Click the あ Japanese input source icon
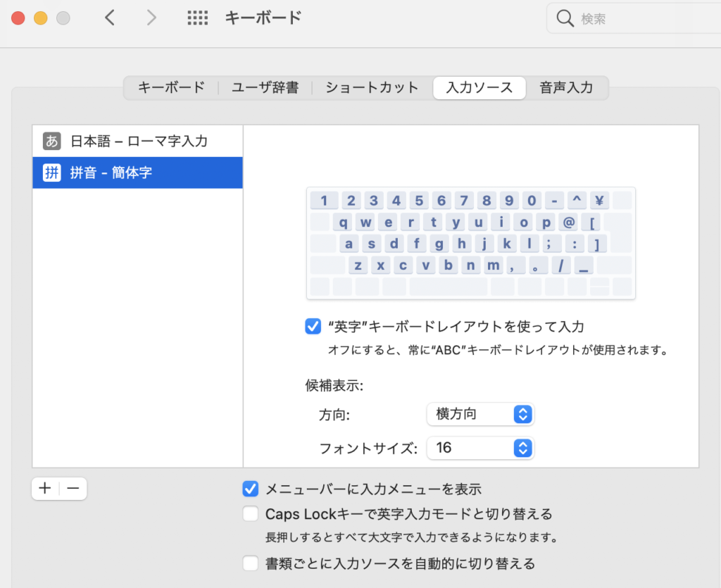This screenshot has width=721, height=588. [x=52, y=141]
